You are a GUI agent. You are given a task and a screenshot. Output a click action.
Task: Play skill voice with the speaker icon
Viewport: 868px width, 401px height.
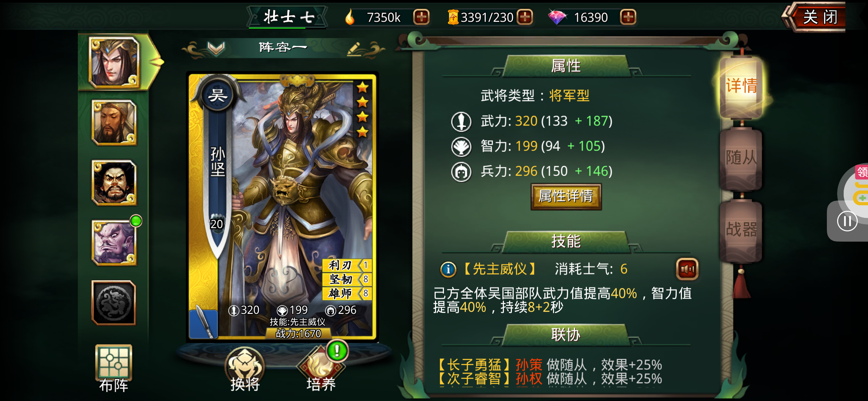pos(687,269)
